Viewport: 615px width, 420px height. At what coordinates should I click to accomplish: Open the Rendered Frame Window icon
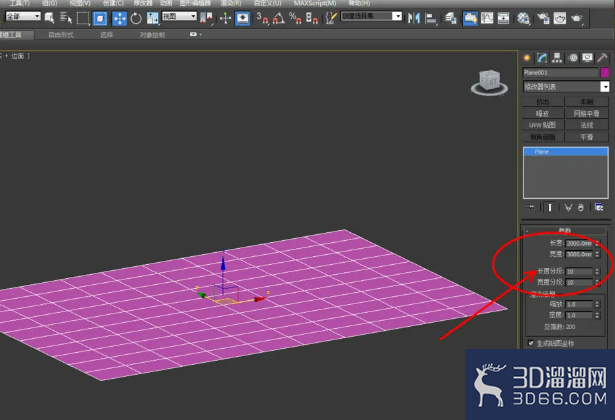click(x=560, y=18)
